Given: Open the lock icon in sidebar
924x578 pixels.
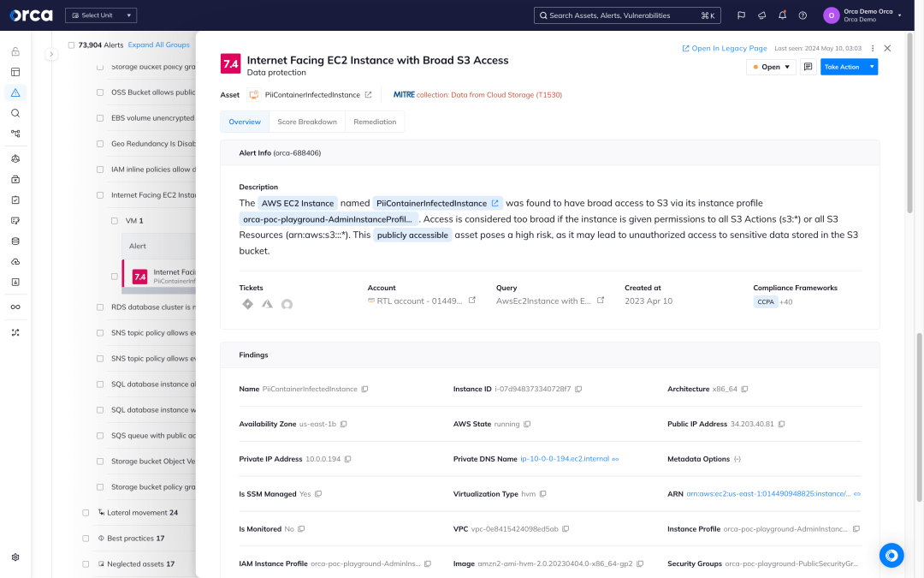Looking at the screenshot, I should click(x=15, y=51).
